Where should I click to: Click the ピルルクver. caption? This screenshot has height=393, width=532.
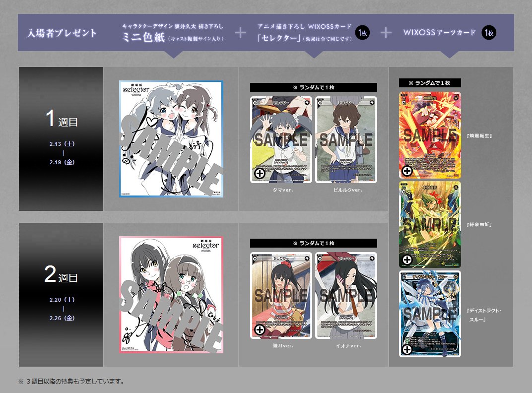pos(348,190)
